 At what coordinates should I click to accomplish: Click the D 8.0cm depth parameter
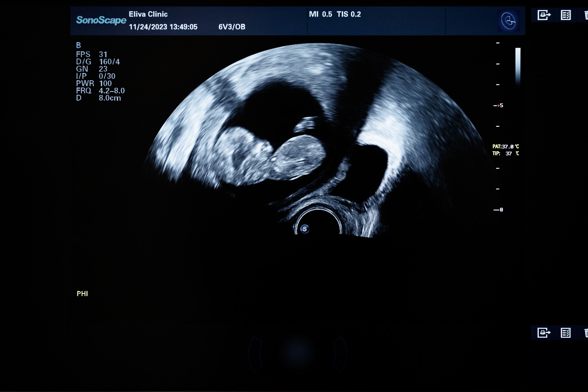tap(99, 98)
